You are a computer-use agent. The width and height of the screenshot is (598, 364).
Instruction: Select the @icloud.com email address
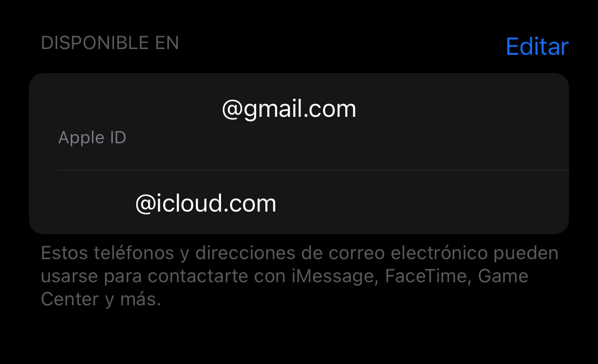pyautogui.click(x=206, y=203)
